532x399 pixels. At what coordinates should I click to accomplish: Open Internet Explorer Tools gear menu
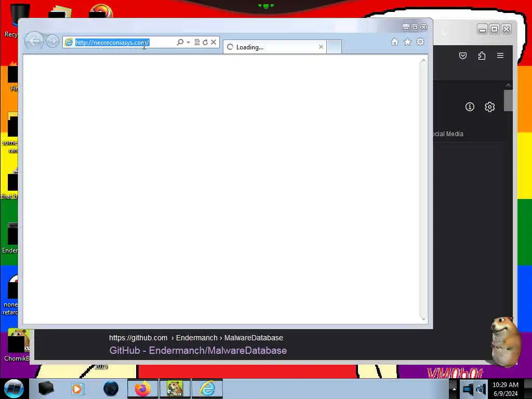420,42
